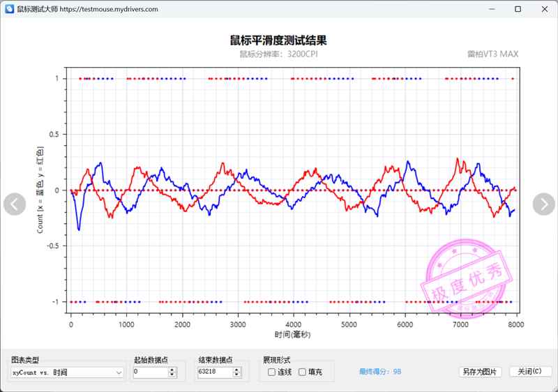Screen dimensions: 558x392
Task: Enable the 连线 checkbox
Action: (x=271, y=372)
